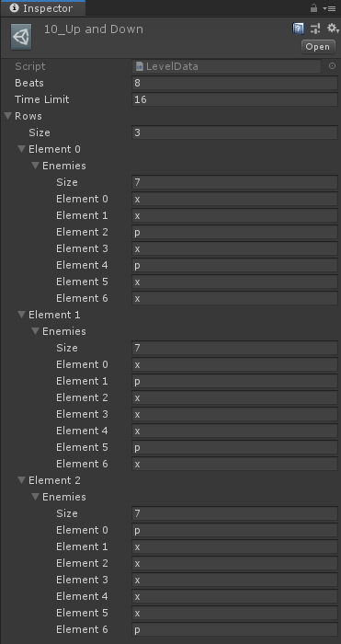
Task: Click the LevelData script file icon
Action: coord(140,66)
